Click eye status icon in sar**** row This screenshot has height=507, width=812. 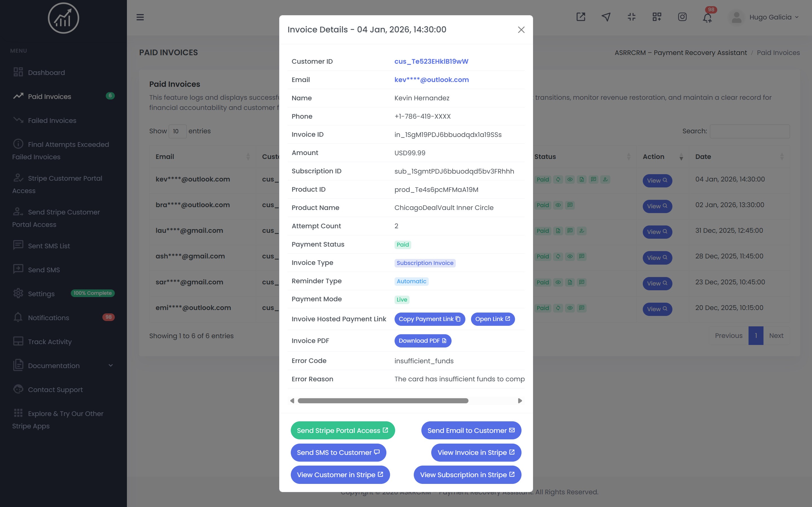[x=558, y=282]
